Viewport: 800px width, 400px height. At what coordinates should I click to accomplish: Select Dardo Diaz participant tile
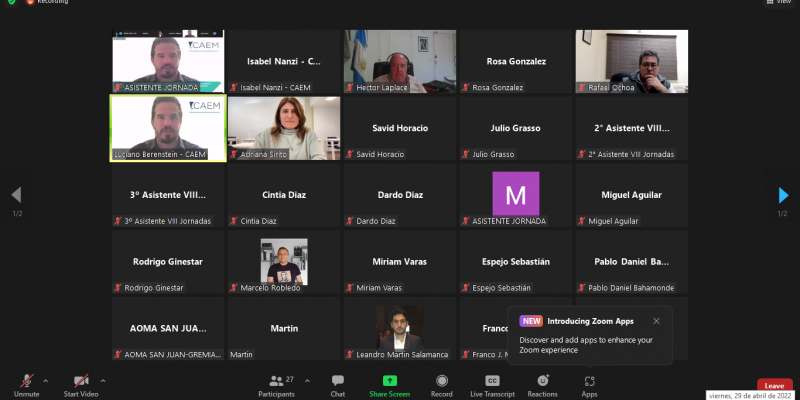pyautogui.click(x=400, y=195)
